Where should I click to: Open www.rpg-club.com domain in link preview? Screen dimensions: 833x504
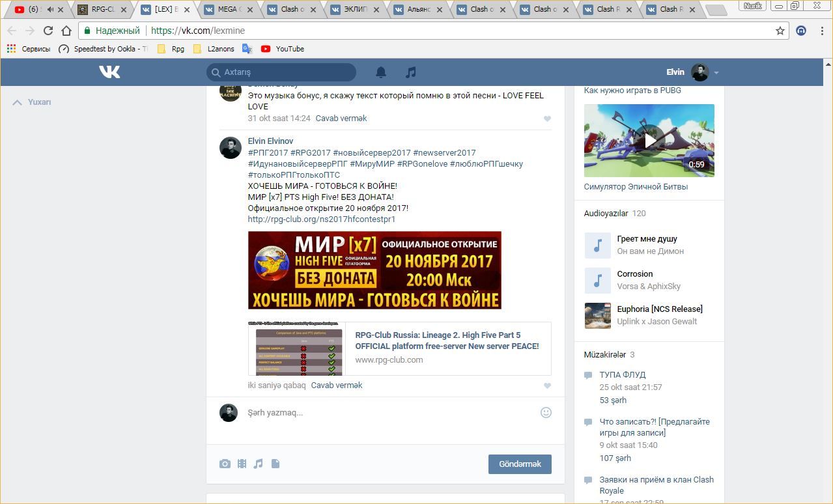pyautogui.click(x=389, y=359)
